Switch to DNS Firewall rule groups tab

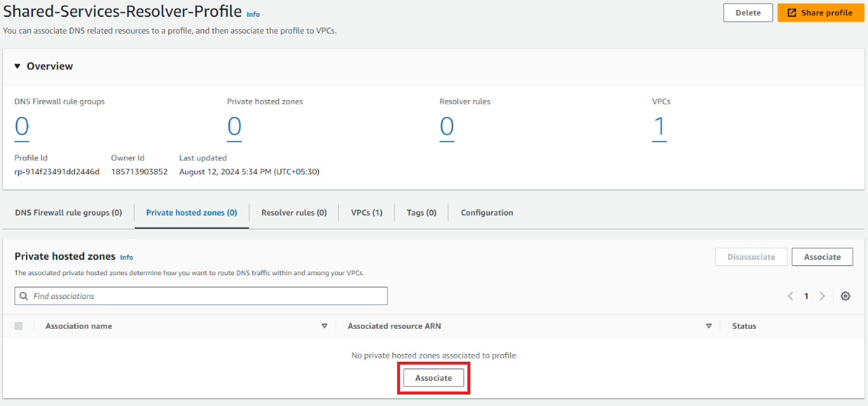(x=68, y=213)
